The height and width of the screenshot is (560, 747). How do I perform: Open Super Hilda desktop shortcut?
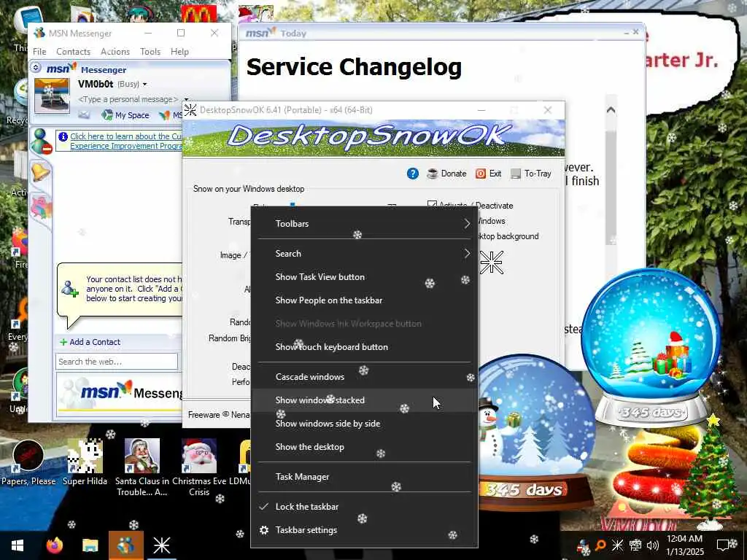pyautogui.click(x=85, y=463)
